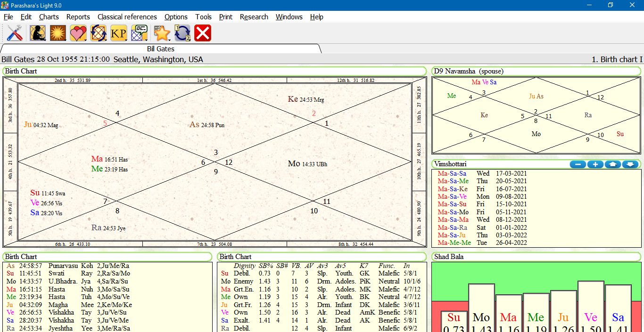Open the Windows menu
The height and width of the screenshot is (332, 644).
289,17
